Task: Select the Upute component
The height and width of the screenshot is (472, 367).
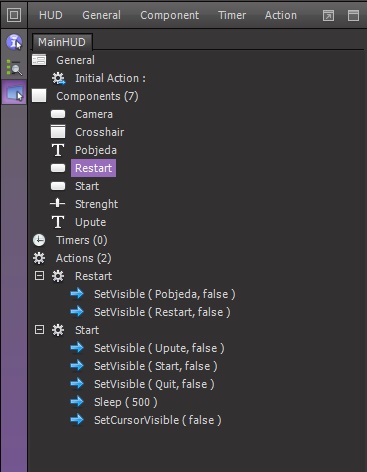Action: click(91, 222)
